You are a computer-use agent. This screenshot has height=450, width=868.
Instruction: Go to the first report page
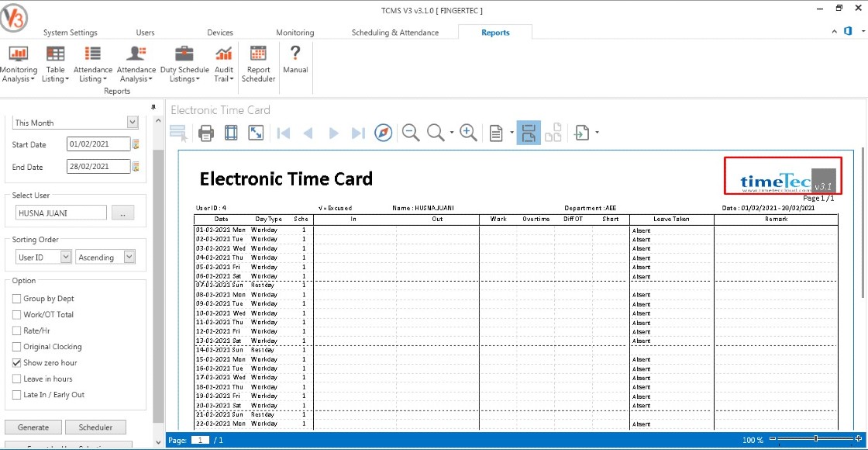[x=284, y=133]
